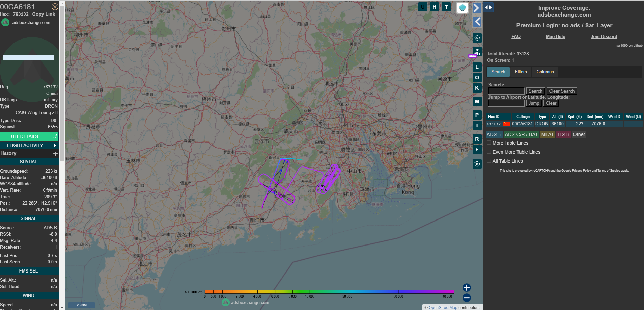
Task: Toggle the L map button
Action: 477,67
